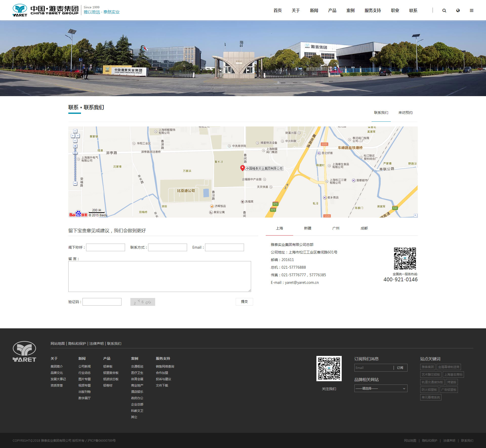The height and width of the screenshot is (448, 486).
Task: Focus the 留言 message textarea
Action: pyautogui.click(x=159, y=276)
